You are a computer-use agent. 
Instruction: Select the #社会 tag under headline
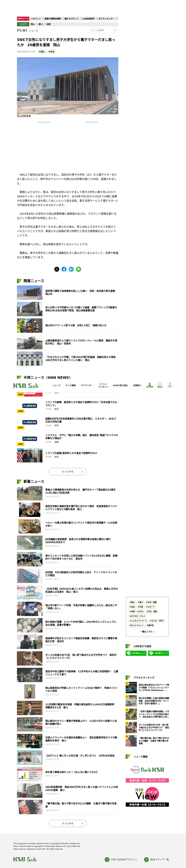51,52
